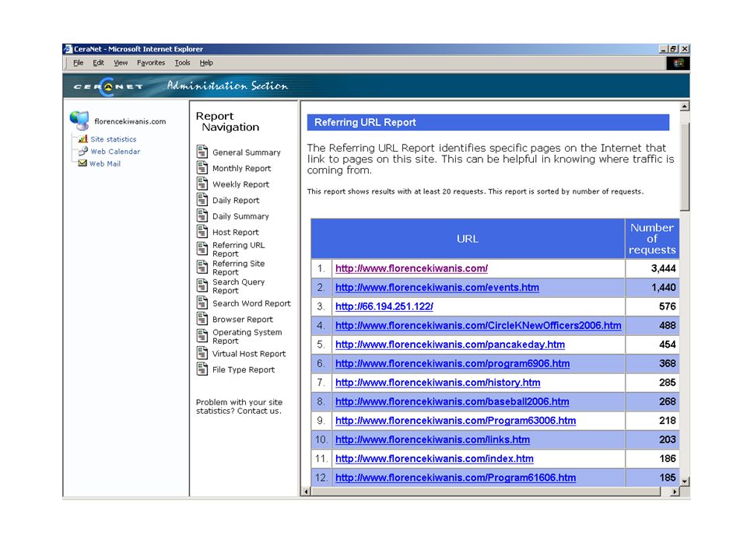Screen dimensions: 747x560
Task: Click the Web Mail envelope icon
Action: tap(82, 163)
